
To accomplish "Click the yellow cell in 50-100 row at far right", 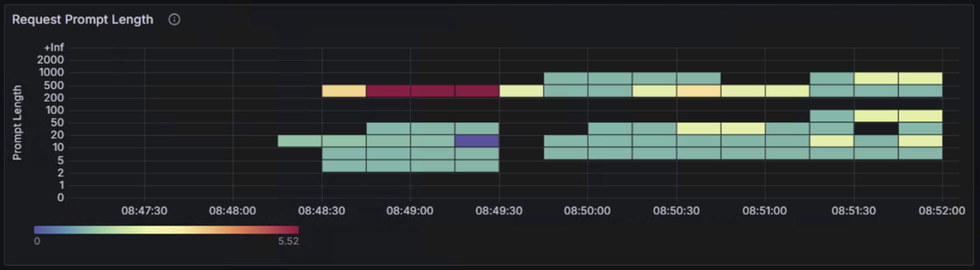I will tap(920, 116).
